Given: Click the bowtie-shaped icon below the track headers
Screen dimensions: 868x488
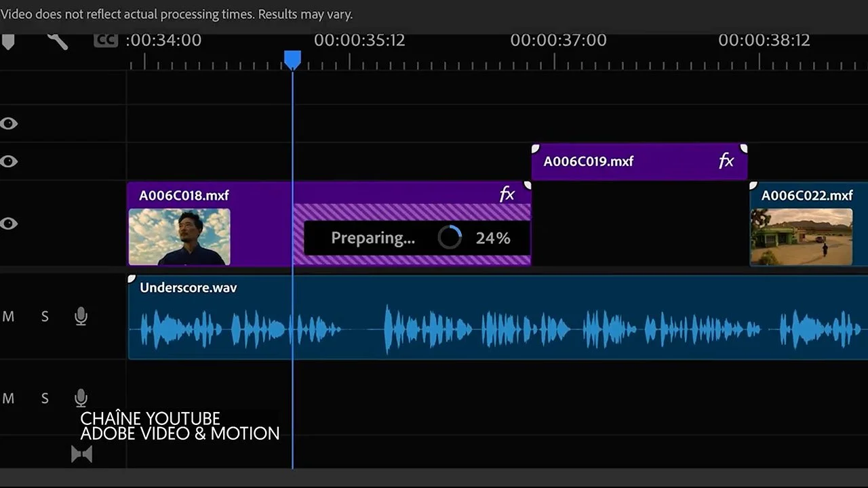Looking at the screenshot, I should [81, 454].
